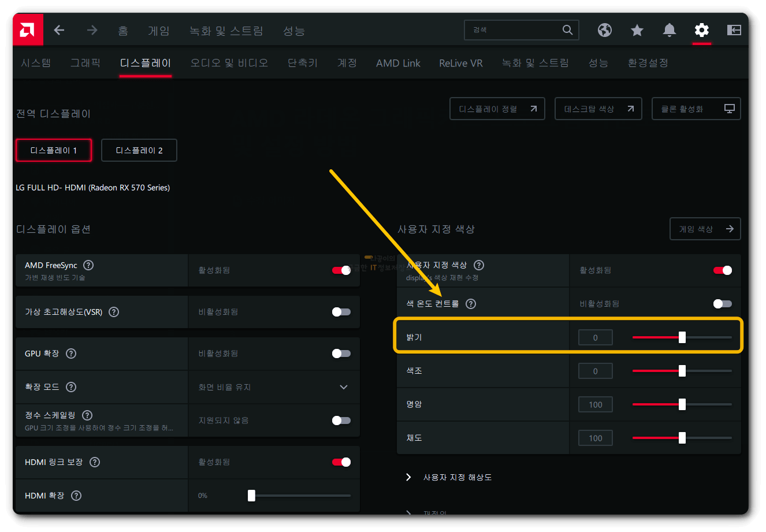Image resolution: width=766 pixels, height=532 pixels.
Task: Disable the AMD FreeSync toggle
Action: (341, 270)
